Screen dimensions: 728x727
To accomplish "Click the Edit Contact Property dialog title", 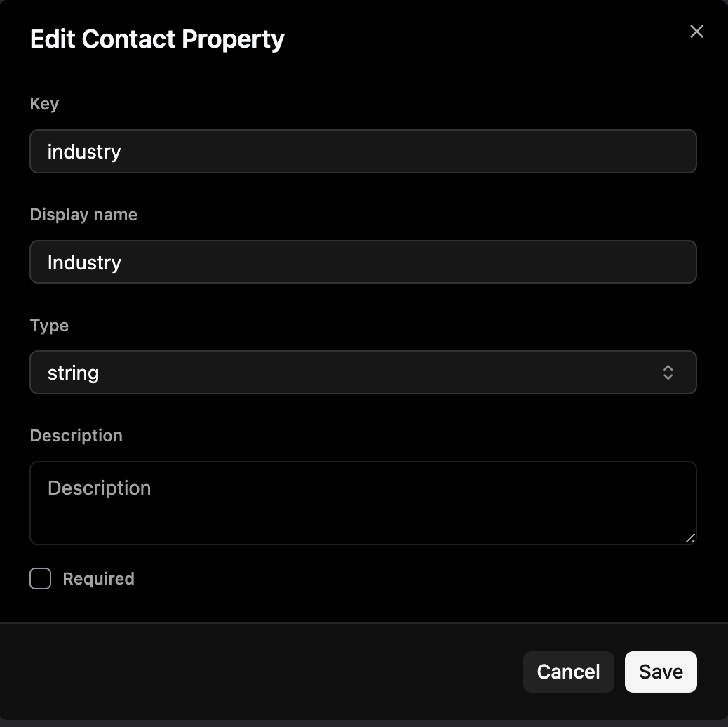I will (x=157, y=39).
